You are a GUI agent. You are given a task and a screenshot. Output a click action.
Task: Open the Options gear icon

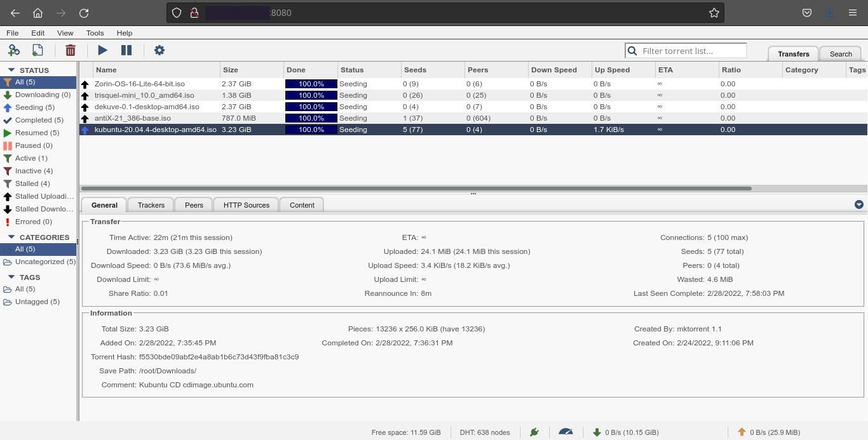pos(159,50)
